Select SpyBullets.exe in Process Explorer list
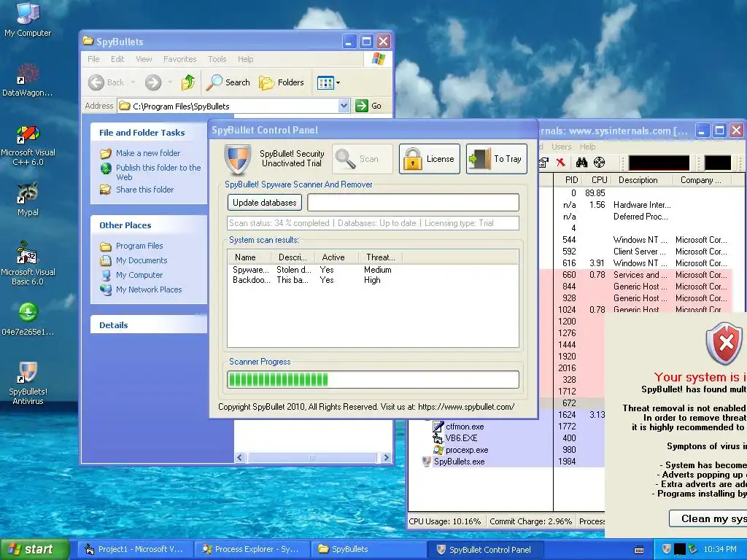This screenshot has width=747, height=560. [x=459, y=462]
